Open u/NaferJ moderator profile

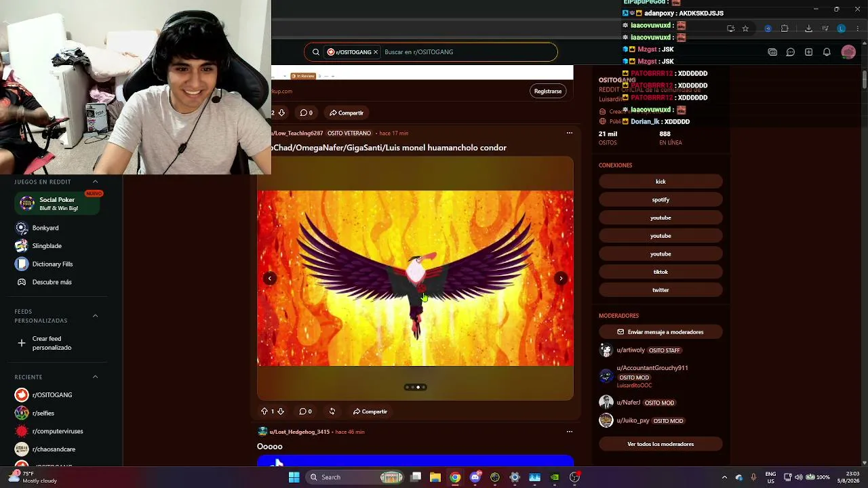coord(629,403)
